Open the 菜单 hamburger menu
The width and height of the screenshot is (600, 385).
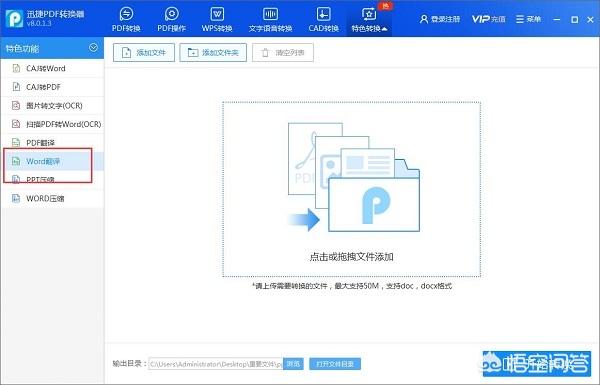click(528, 19)
